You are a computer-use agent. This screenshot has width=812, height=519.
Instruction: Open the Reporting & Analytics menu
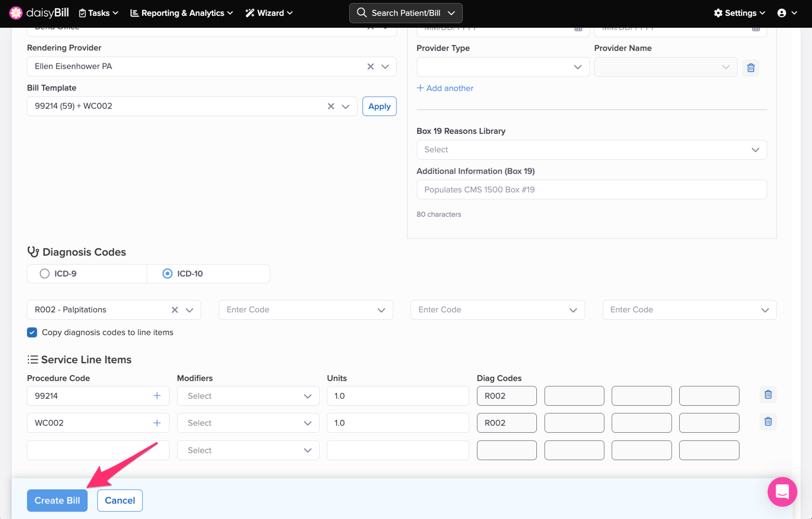click(182, 13)
